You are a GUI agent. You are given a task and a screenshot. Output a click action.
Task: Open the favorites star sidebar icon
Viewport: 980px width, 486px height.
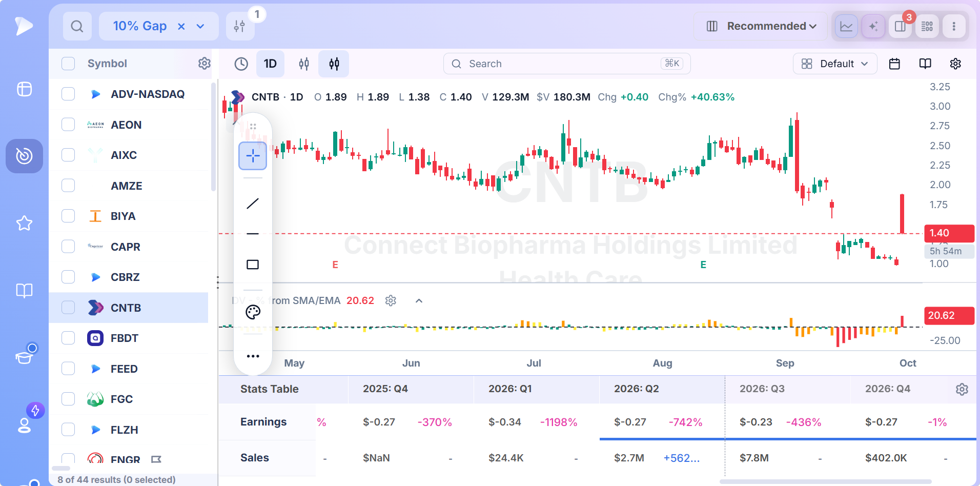tap(24, 223)
